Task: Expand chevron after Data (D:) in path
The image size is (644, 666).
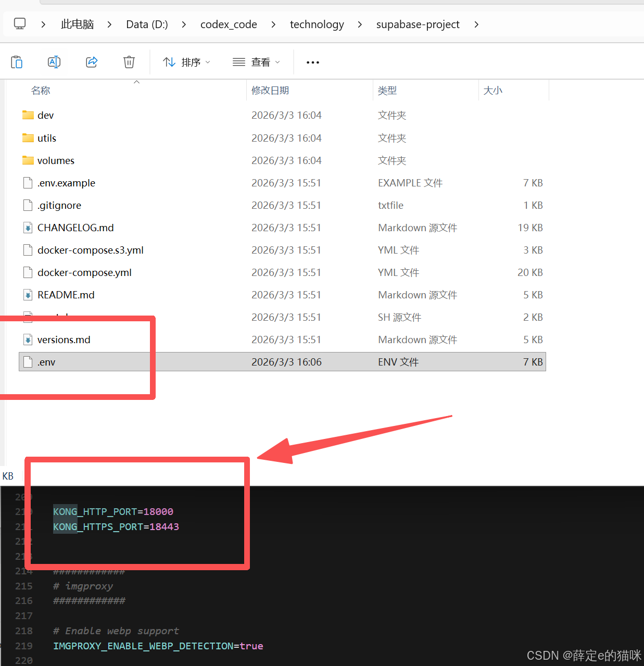Action: pyautogui.click(x=184, y=24)
